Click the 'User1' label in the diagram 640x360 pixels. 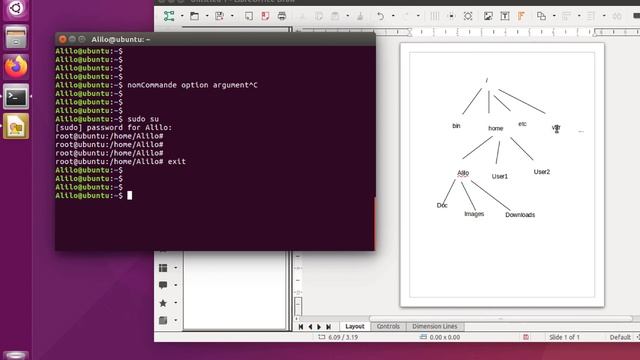coord(500,176)
